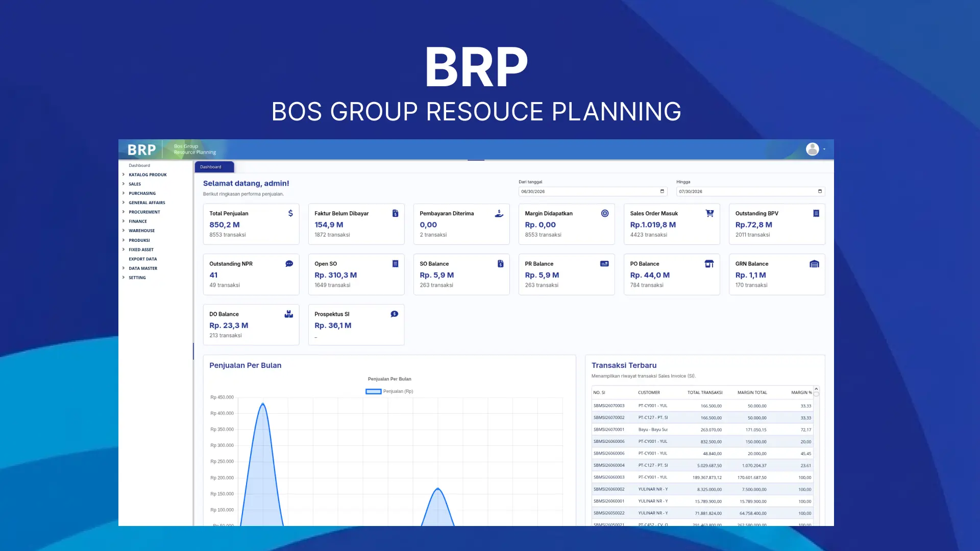Click the 189.367.873,12 total transaksi cell

[x=707, y=478]
